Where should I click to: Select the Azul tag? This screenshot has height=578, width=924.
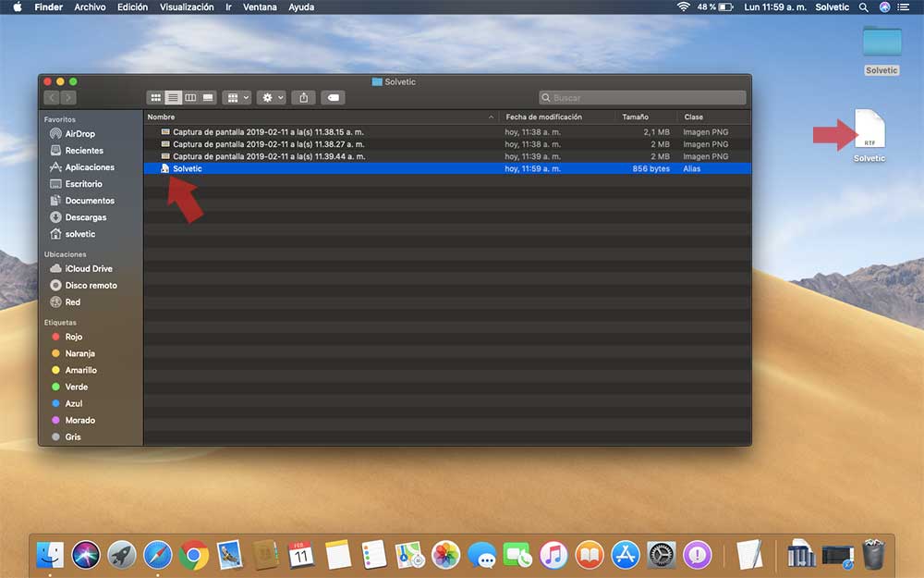67,403
